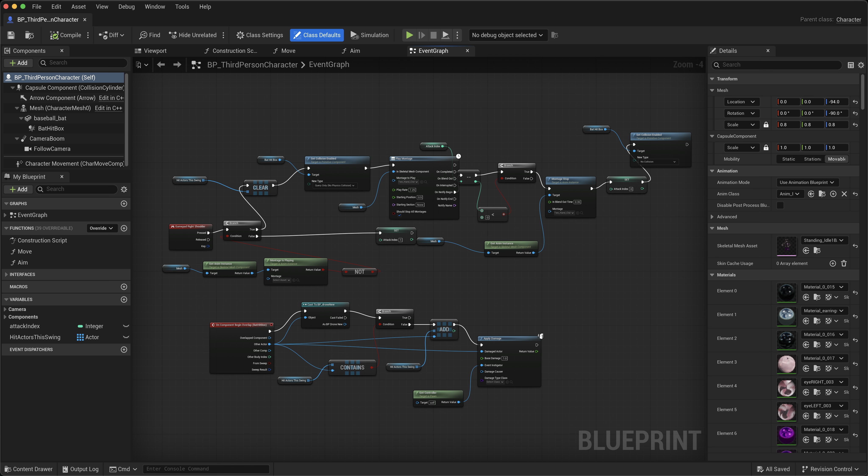Expand the Camera variable category

(x=5, y=309)
